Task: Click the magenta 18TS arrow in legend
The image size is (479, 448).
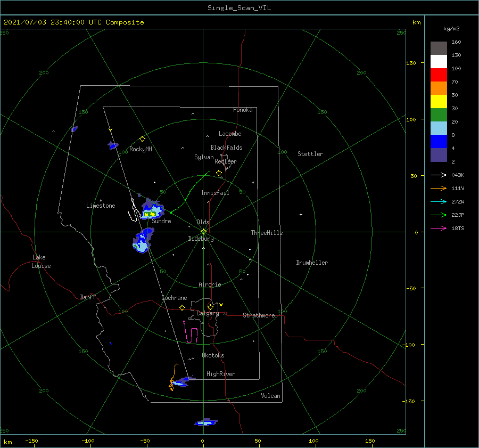Action: [439, 228]
